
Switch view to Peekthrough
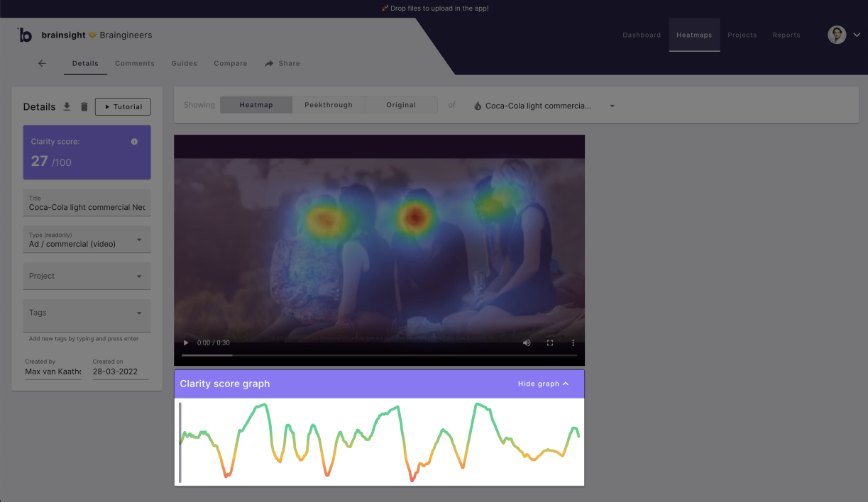click(329, 105)
